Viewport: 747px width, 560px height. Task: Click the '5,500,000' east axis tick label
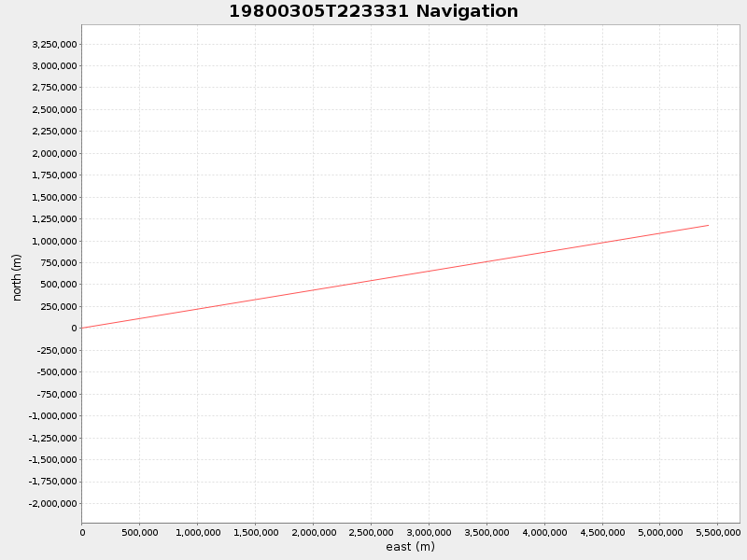pyautogui.click(x=718, y=532)
